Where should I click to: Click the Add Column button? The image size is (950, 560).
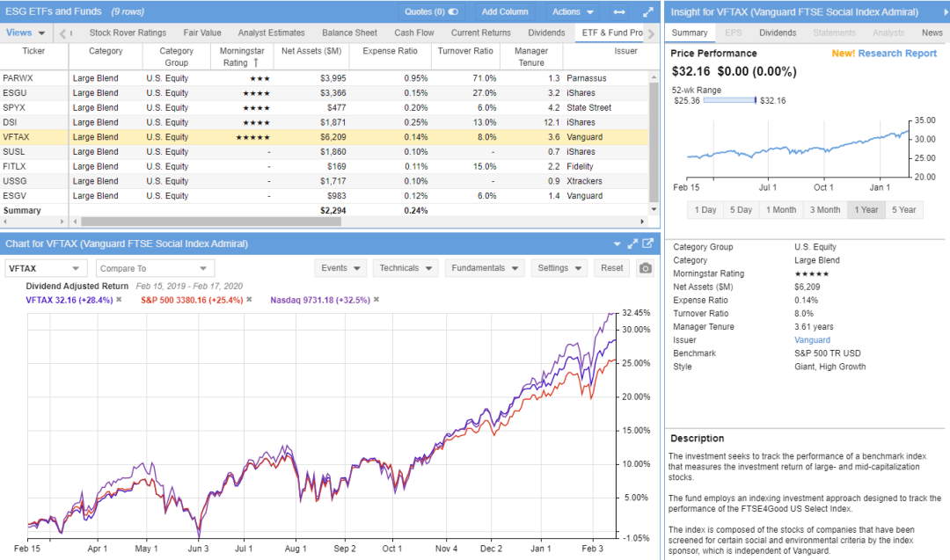coord(505,11)
